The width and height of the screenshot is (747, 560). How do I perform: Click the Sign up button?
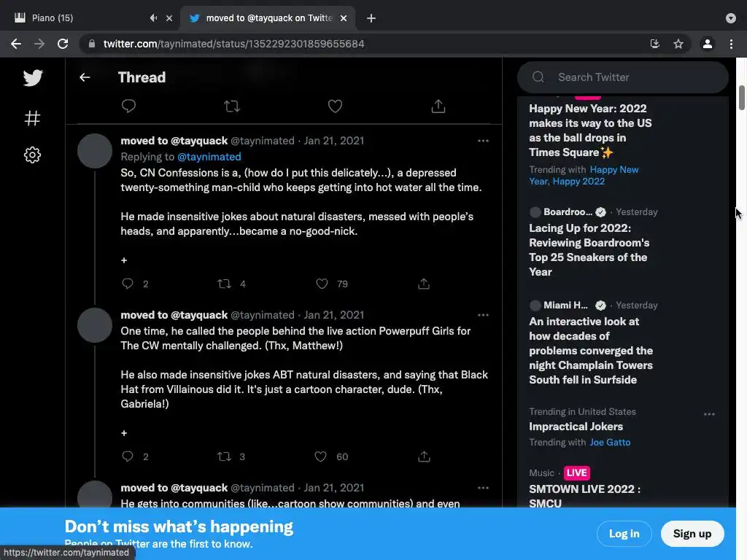coord(692,534)
